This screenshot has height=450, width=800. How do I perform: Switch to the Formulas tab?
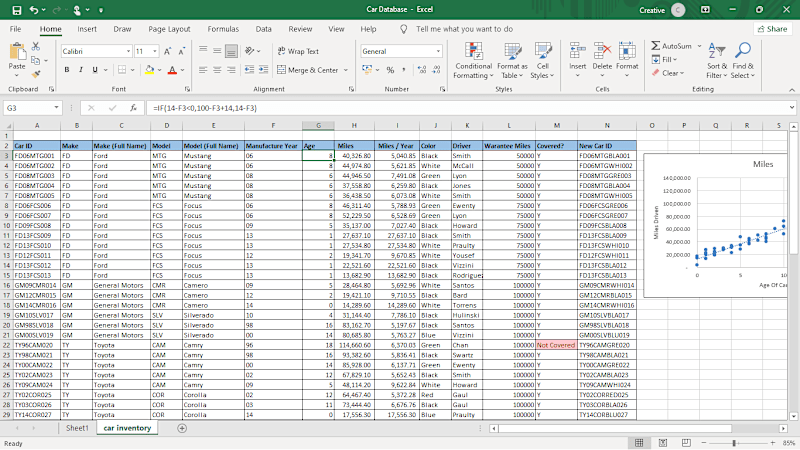[223, 29]
